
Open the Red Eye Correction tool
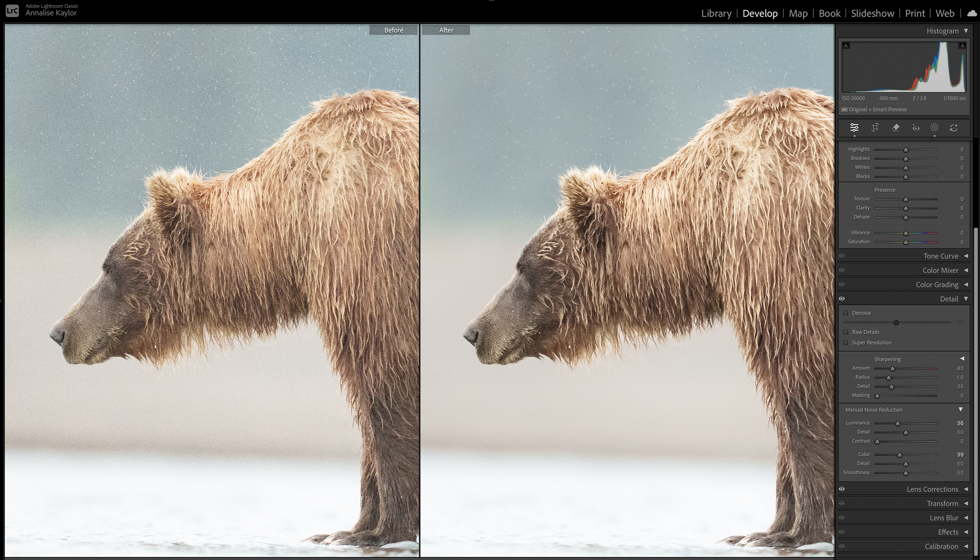[916, 128]
